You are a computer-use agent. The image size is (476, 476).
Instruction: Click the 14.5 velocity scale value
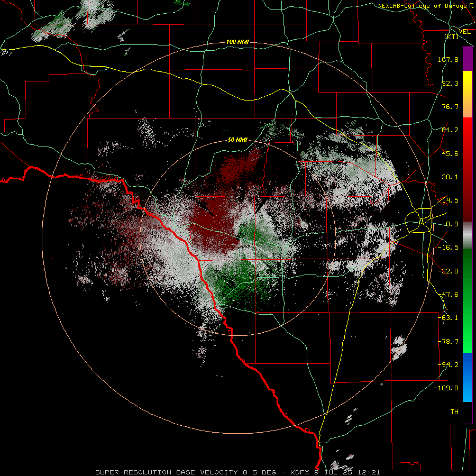coord(450,200)
